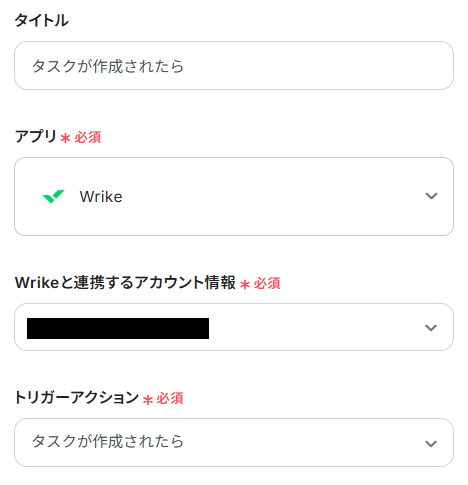Click the red asterisk beside the トリガーアクション label
The width and height of the screenshot is (468, 485).
point(148,399)
